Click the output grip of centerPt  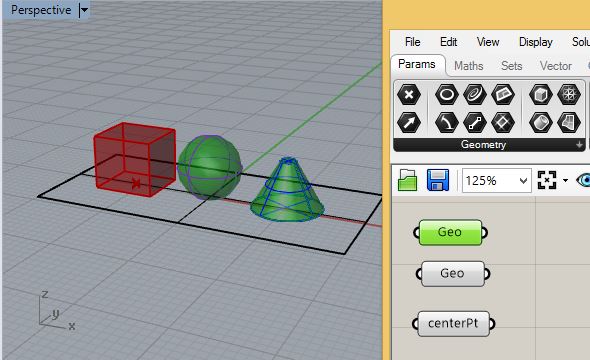tap(493, 324)
